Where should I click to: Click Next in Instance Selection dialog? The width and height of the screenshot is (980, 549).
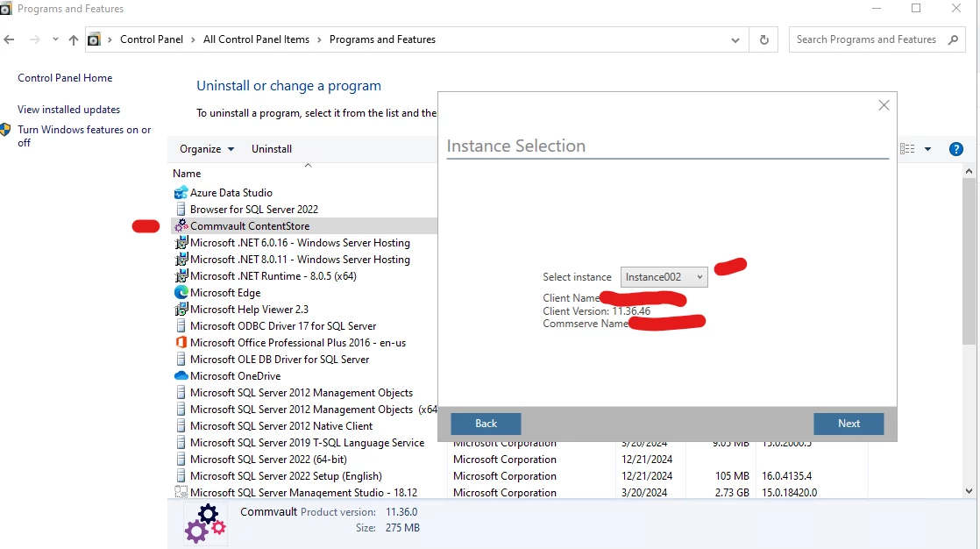pos(849,424)
